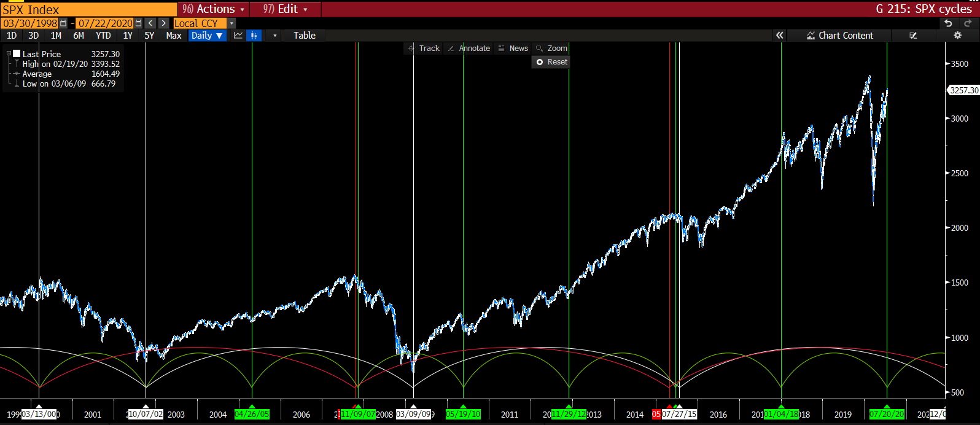Open the end date calendar picker

coord(139,23)
